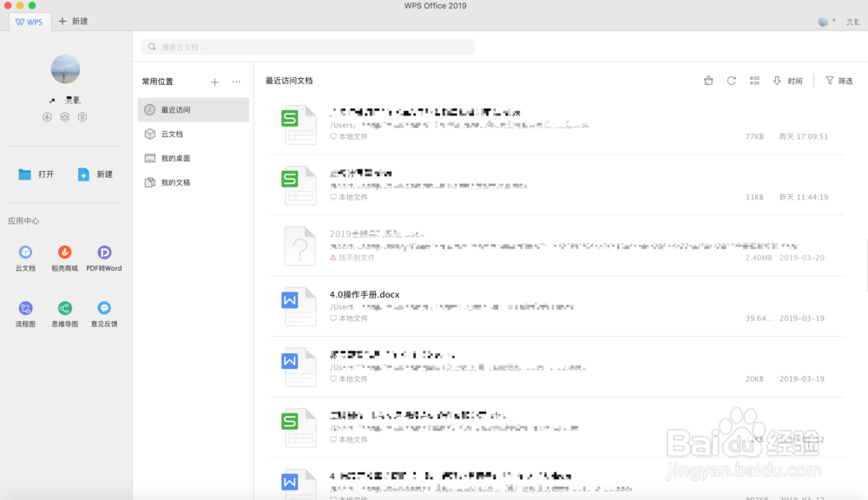Screen dimensions: 868x500
Task: Click the unknown file question mark icon
Action: [299, 246]
